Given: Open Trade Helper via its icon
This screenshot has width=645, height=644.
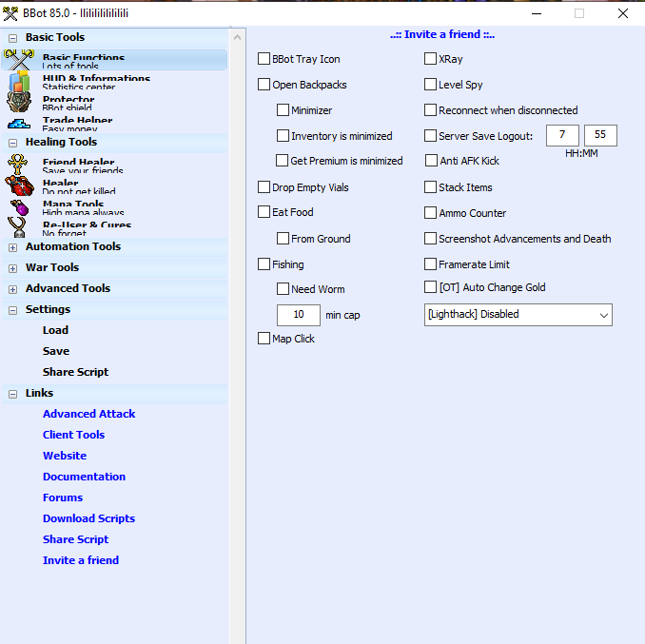Looking at the screenshot, I should coord(20,123).
